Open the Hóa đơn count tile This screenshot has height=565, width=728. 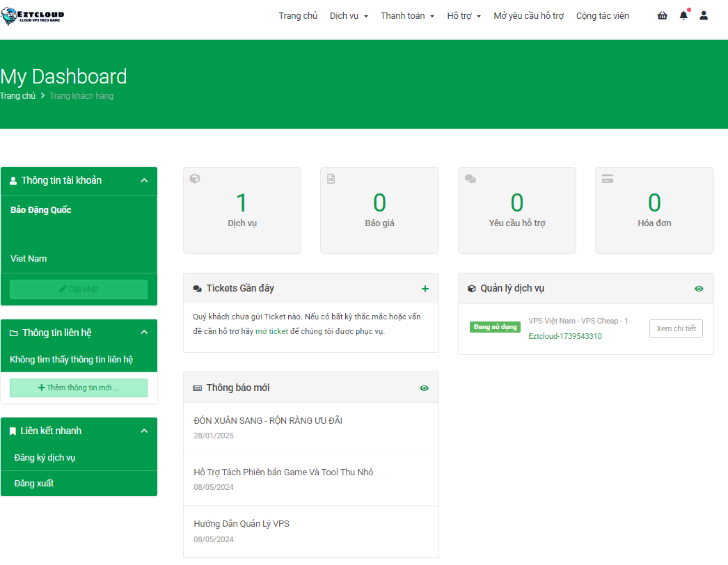(654, 210)
